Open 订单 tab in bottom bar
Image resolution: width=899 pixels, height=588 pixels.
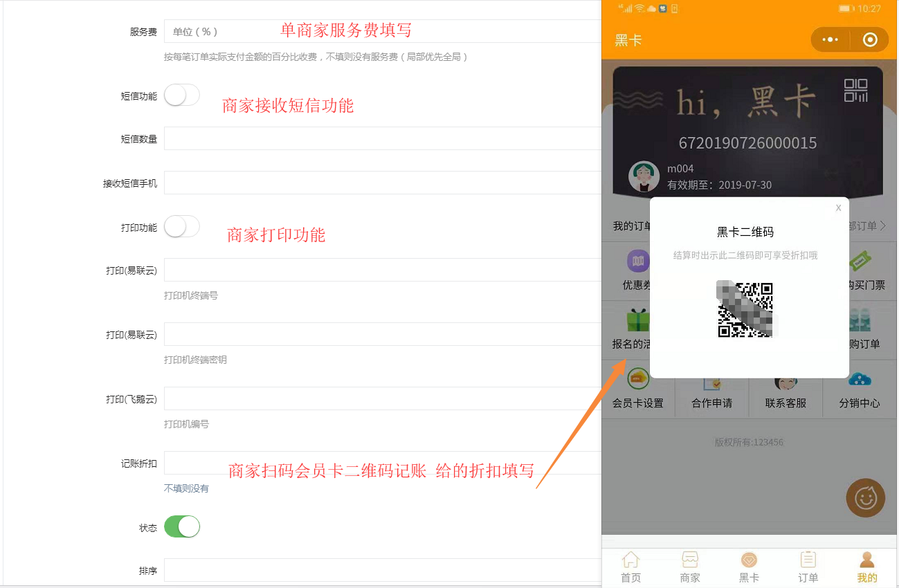click(808, 568)
